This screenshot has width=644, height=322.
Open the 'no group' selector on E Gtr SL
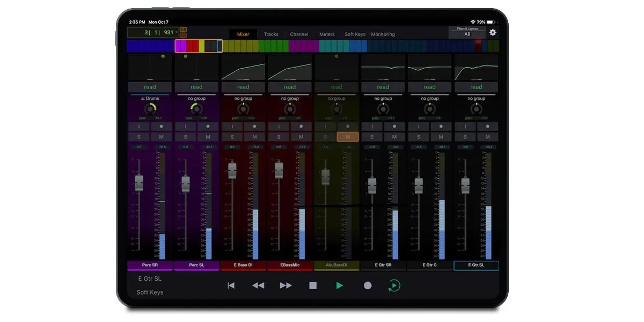coord(477,99)
